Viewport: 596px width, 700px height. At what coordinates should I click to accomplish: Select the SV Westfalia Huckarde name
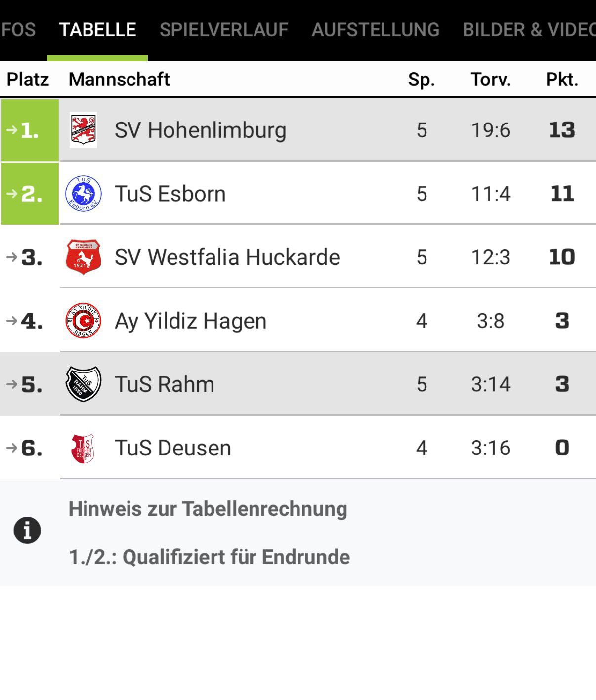coord(227,257)
